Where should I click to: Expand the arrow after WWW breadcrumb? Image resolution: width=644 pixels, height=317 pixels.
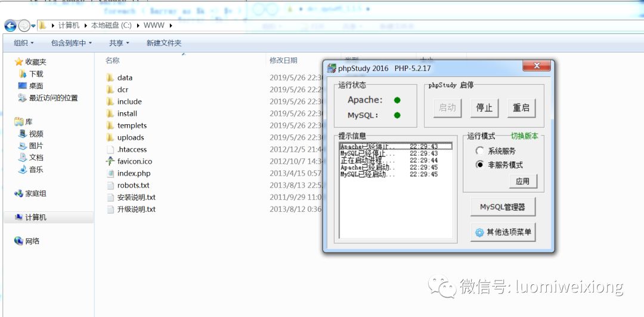click(171, 26)
